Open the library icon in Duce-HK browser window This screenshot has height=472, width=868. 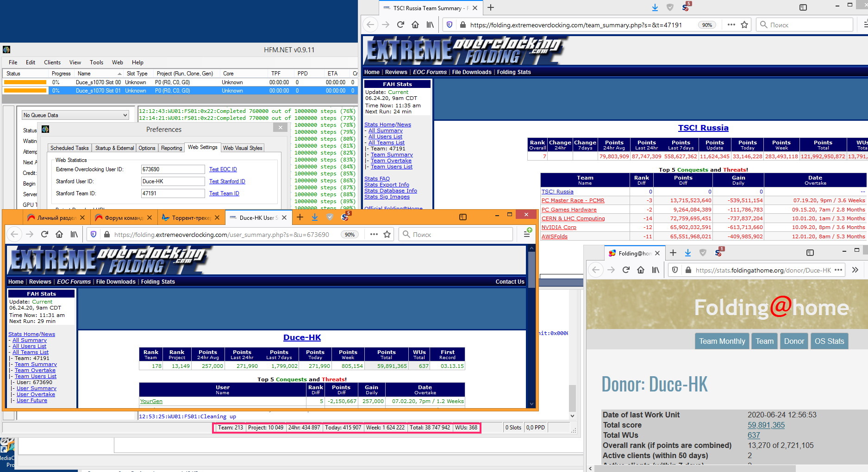[74, 235]
